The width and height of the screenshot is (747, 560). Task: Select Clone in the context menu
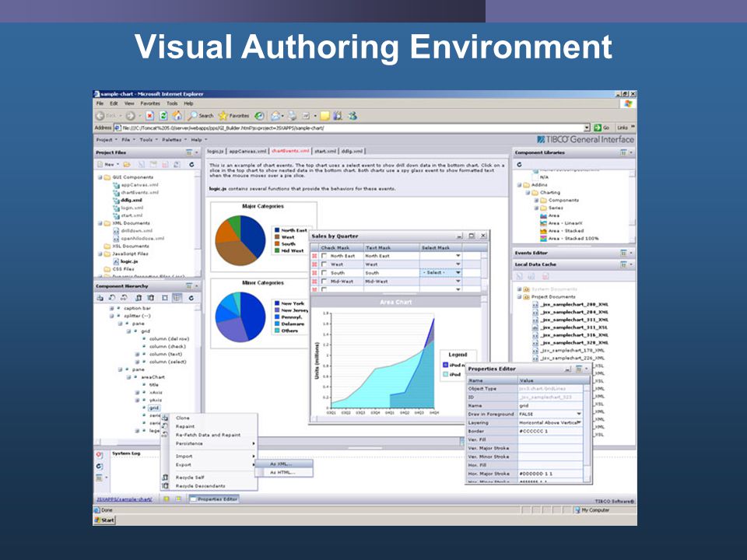[182, 418]
